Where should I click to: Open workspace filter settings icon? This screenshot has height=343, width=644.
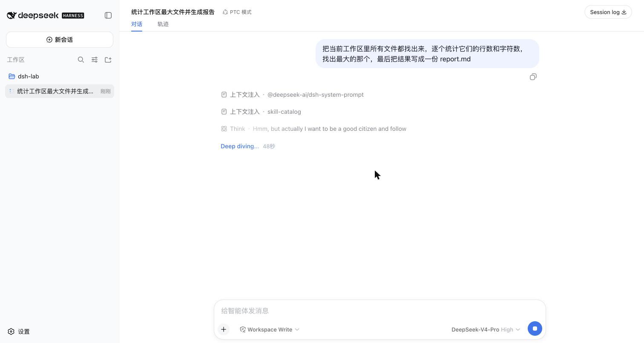click(x=95, y=60)
